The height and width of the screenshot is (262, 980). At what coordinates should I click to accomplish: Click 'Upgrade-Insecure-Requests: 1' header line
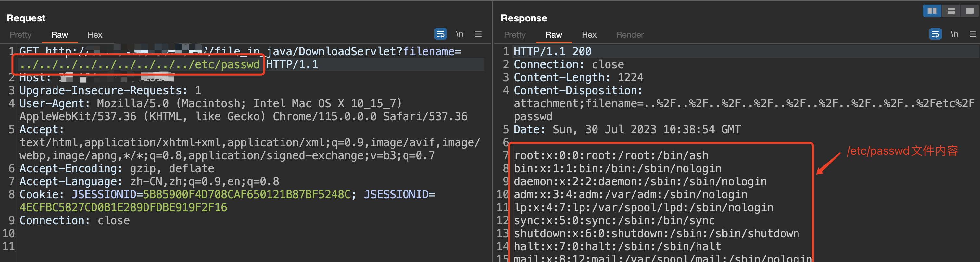(x=110, y=91)
